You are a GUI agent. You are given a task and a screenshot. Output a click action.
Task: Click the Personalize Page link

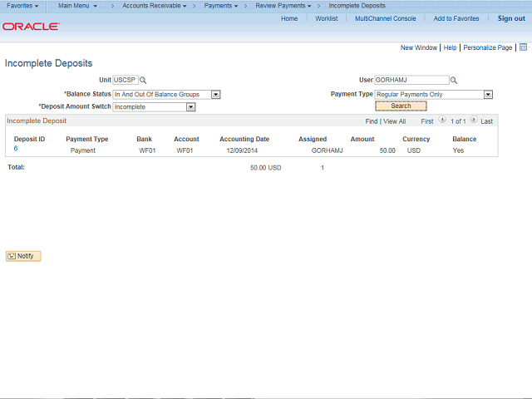(x=488, y=47)
